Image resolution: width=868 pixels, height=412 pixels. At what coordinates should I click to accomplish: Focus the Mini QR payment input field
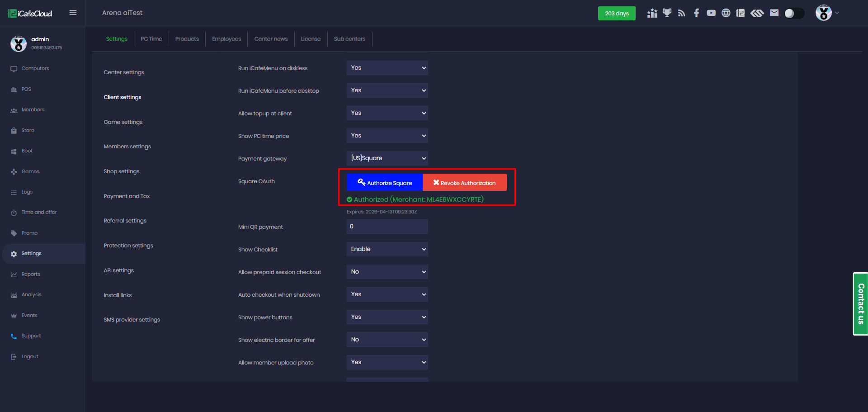click(x=387, y=227)
